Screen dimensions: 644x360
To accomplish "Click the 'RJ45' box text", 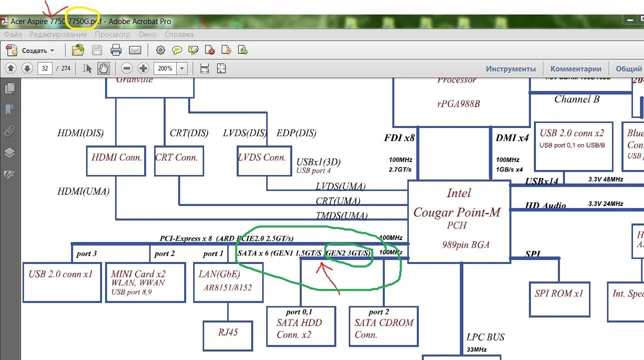I will (228, 332).
